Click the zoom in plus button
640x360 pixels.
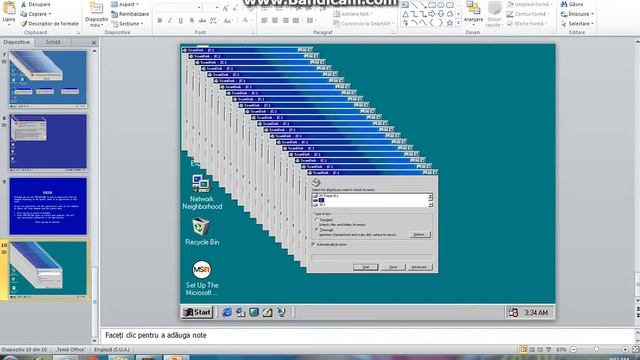(625, 349)
